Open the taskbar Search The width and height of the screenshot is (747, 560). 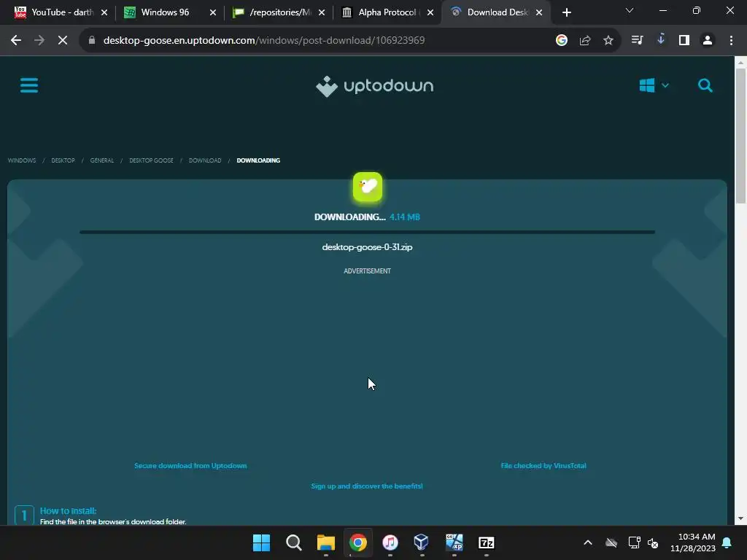(293, 542)
